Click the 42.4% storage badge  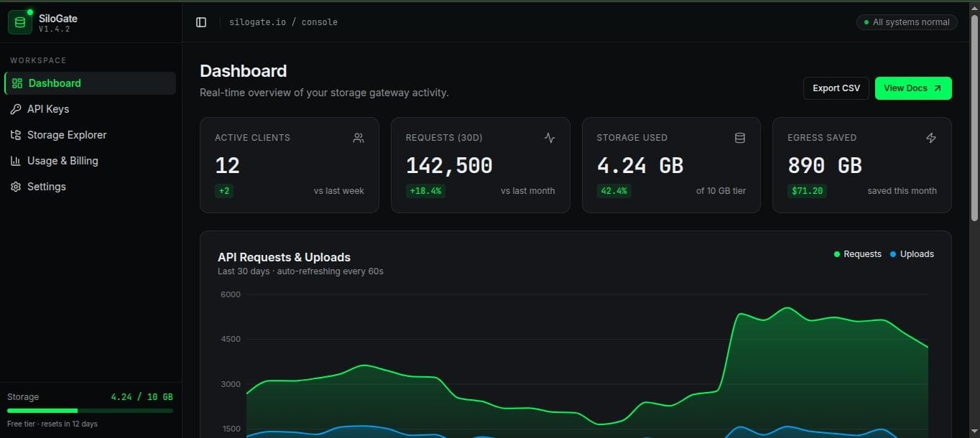614,191
